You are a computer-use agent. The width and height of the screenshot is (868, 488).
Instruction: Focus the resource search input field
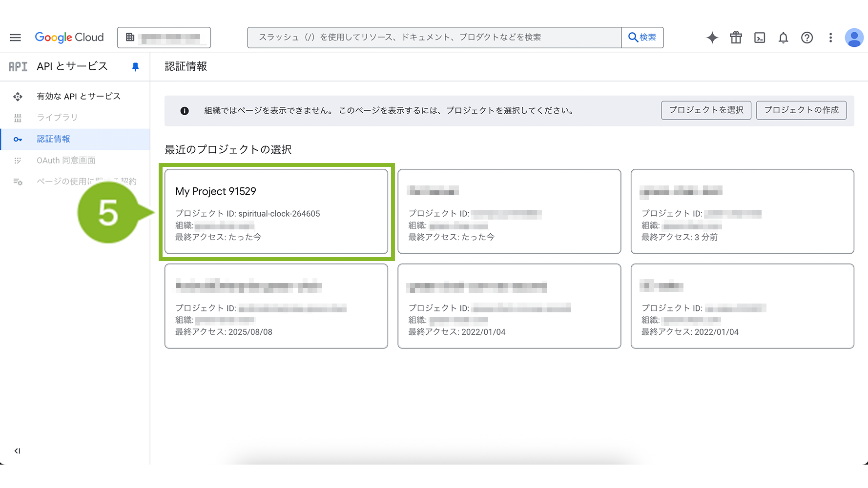coord(434,38)
